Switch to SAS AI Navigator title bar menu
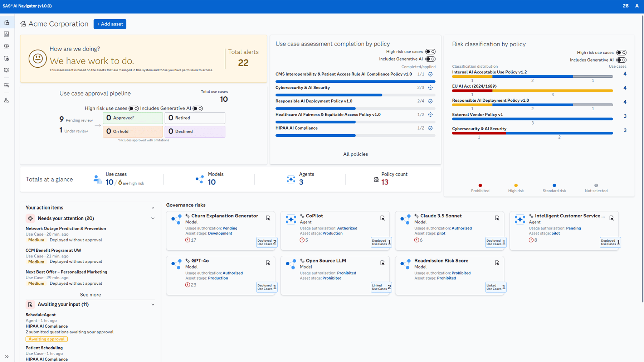Screen dimensions: 644x362 28,6
